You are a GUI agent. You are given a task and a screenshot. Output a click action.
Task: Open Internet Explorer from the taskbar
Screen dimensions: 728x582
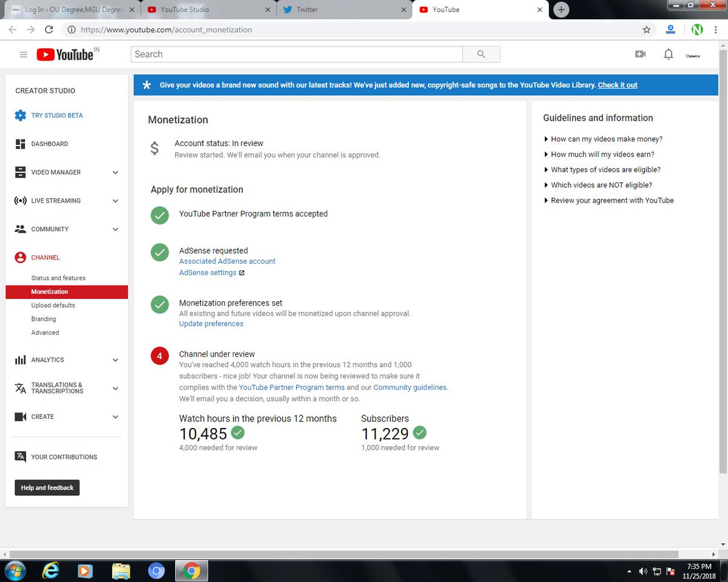point(50,571)
